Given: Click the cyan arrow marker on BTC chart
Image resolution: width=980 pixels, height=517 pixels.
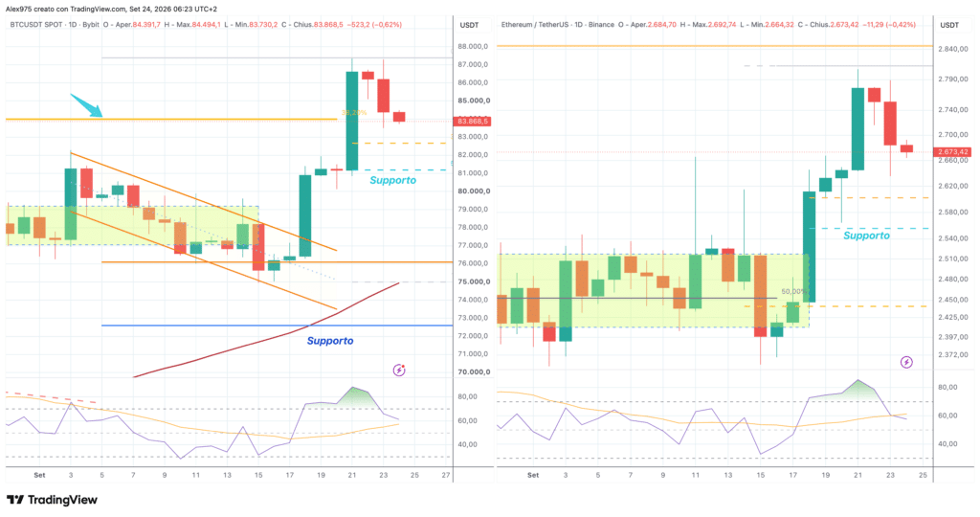Looking at the screenshot, I should tap(86, 105).
